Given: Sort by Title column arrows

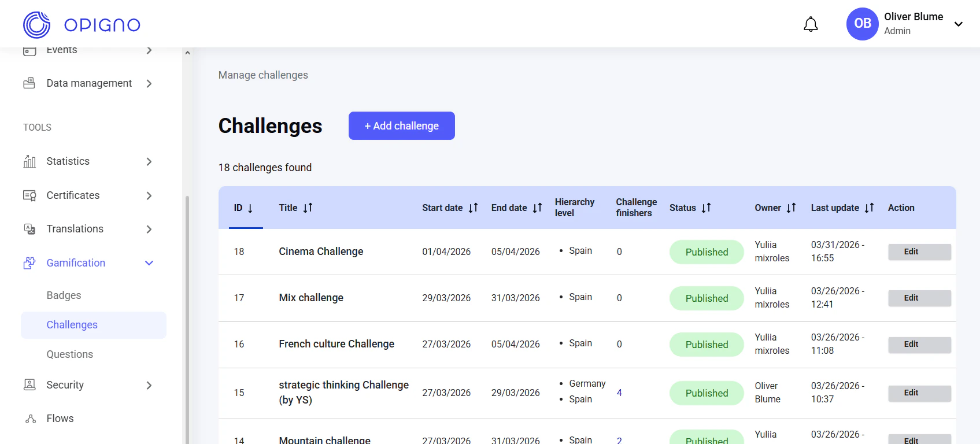Looking at the screenshot, I should coord(308,208).
